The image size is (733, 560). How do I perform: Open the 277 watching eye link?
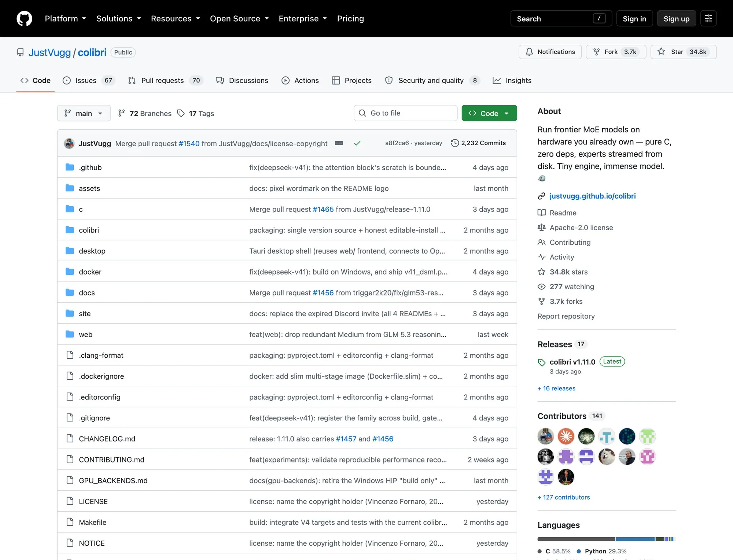[566, 287]
